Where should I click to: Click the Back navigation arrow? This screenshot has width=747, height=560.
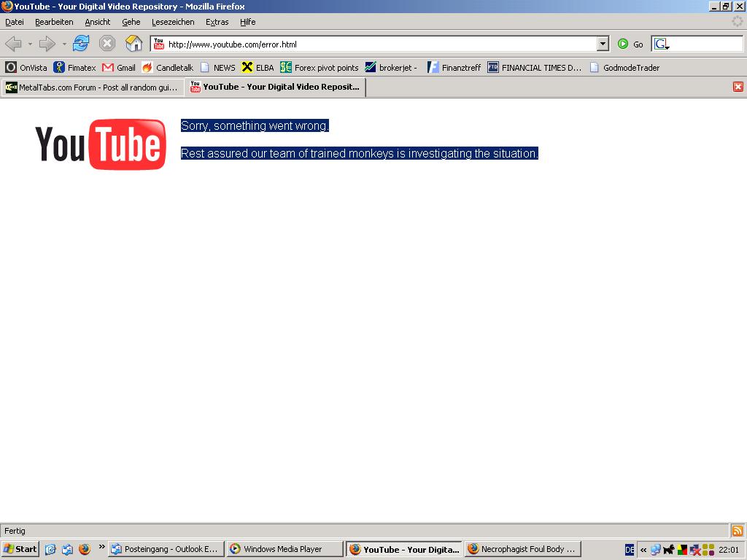[x=13, y=44]
